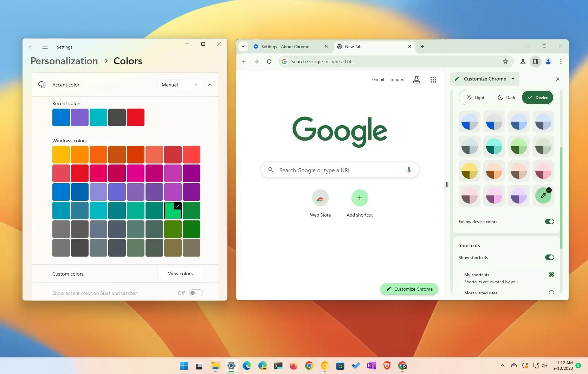
Task: Collapse the Accent color section chevron
Action: click(x=210, y=85)
